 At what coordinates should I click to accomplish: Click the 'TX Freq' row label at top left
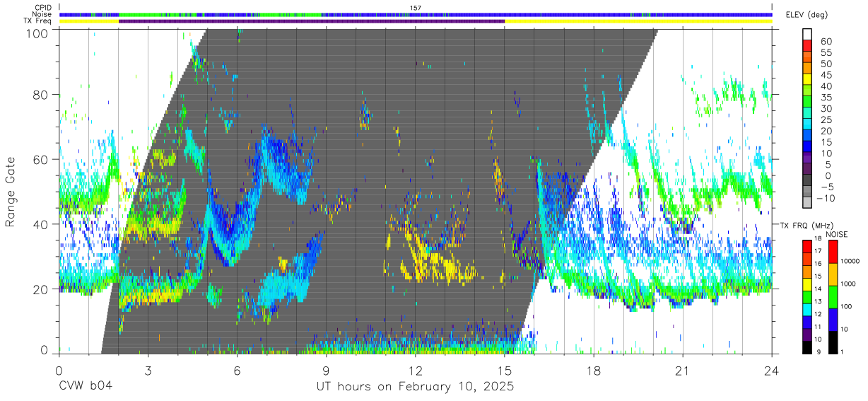pyautogui.click(x=37, y=21)
